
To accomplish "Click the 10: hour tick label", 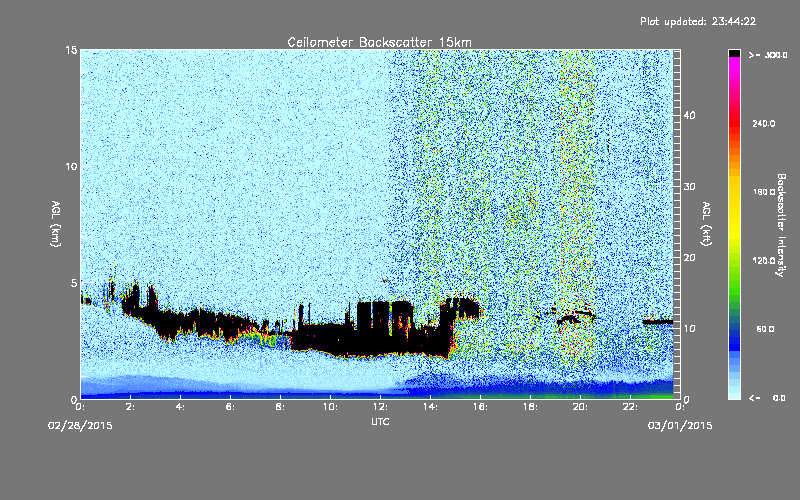I will [330, 407].
